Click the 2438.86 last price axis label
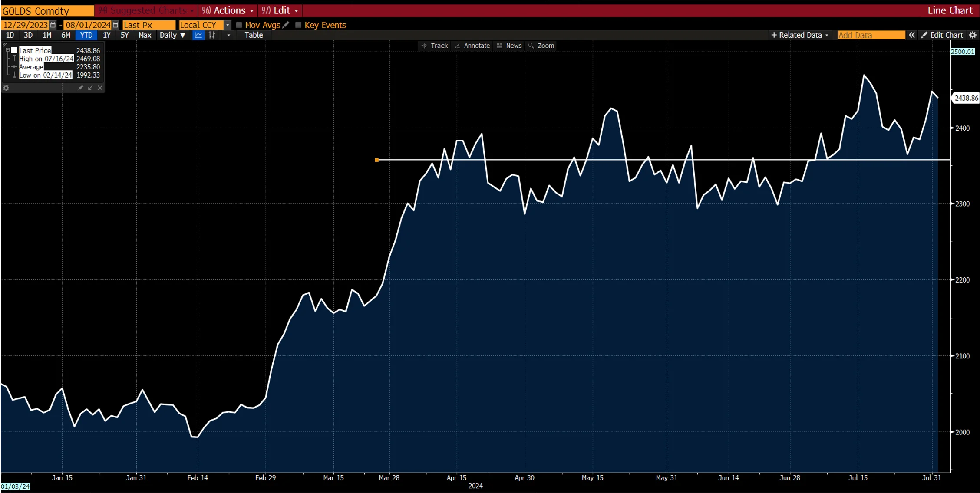 [x=966, y=98]
